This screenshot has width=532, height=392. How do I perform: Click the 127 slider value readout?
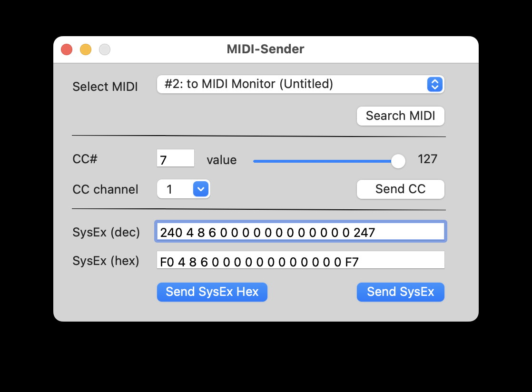[427, 159]
